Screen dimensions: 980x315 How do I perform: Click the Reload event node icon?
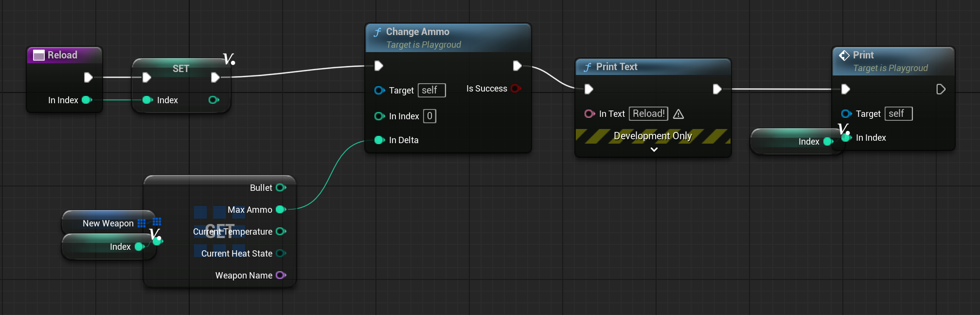click(x=38, y=55)
